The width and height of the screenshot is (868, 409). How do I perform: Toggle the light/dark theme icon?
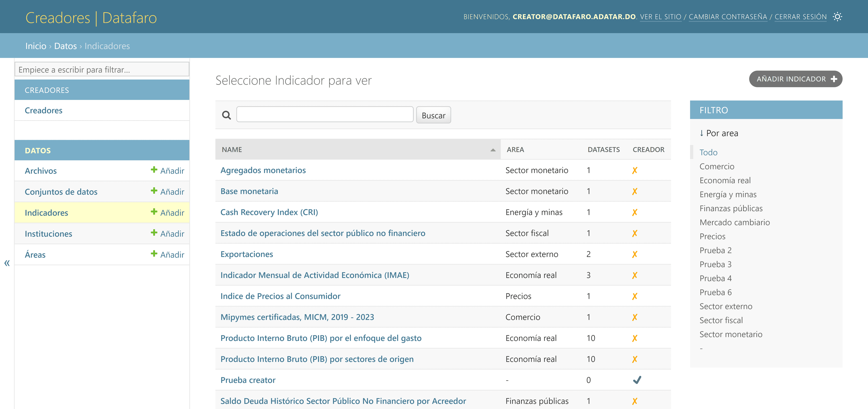tap(837, 17)
